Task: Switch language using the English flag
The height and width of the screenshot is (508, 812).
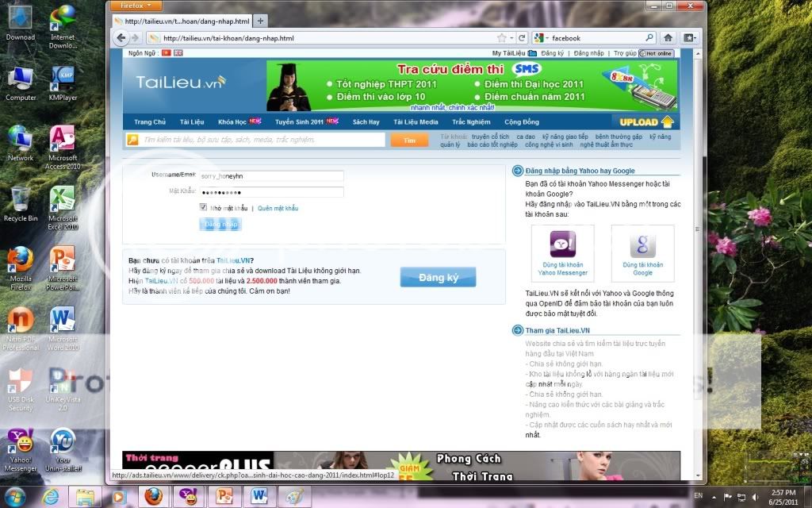Action: pyautogui.click(x=178, y=53)
